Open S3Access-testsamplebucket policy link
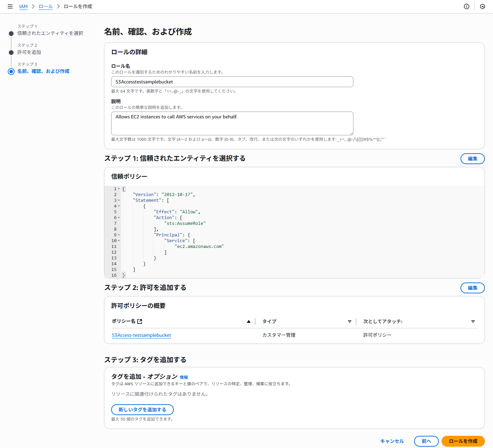 coord(141,335)
